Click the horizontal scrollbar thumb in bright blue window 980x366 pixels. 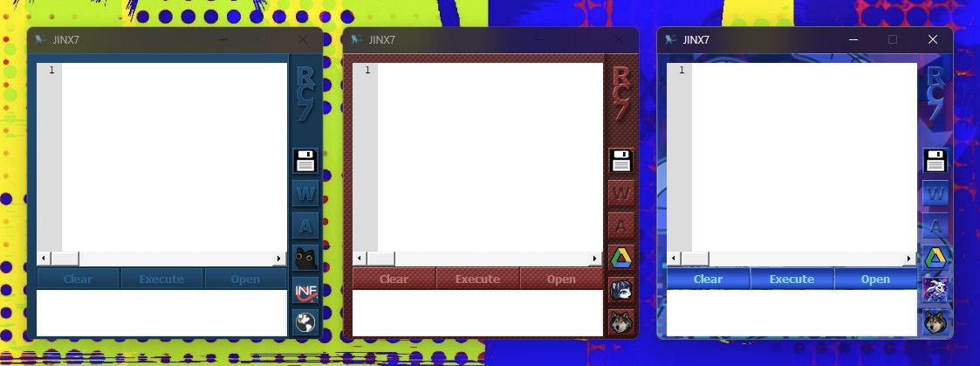click(x=695, y=259)
